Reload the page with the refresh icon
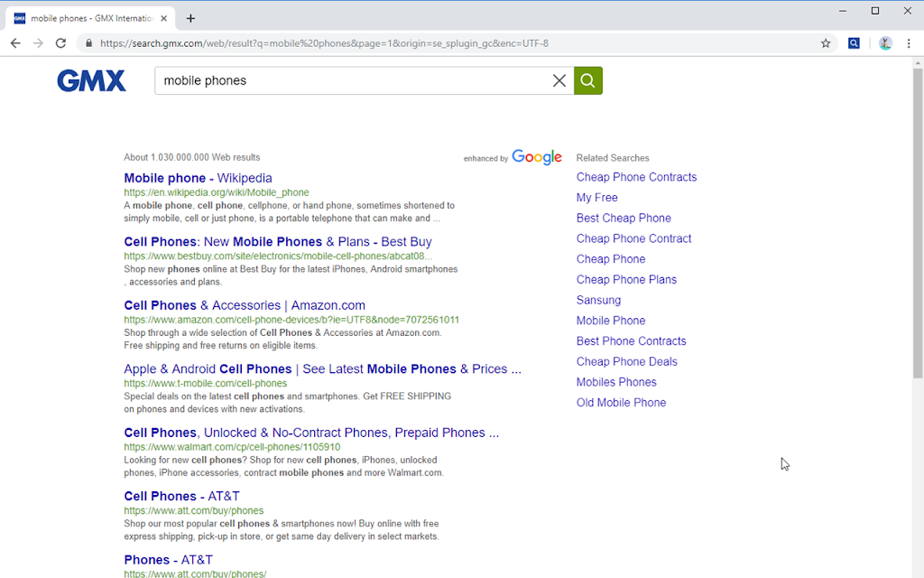The height and width of the screenshot is (578, 924). pos(60,43)
